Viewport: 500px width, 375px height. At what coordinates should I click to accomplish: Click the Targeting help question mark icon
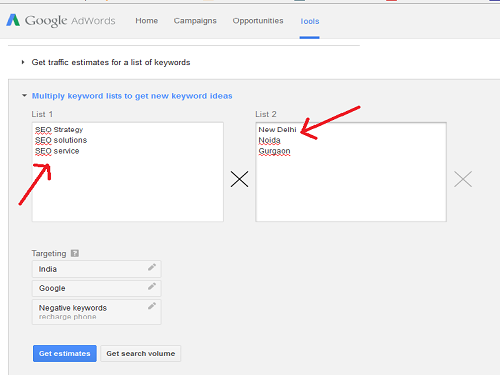(x=75, y=253)
